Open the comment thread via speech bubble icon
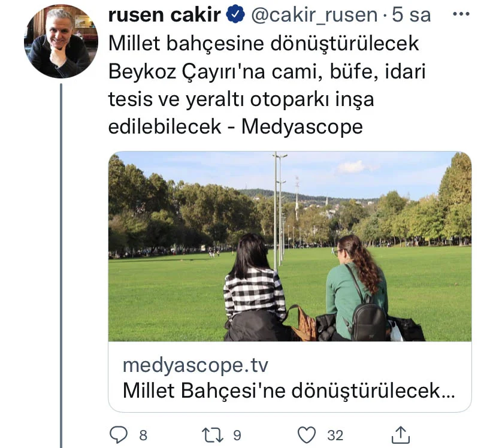 pyautogui.click(x=117, y=432)
